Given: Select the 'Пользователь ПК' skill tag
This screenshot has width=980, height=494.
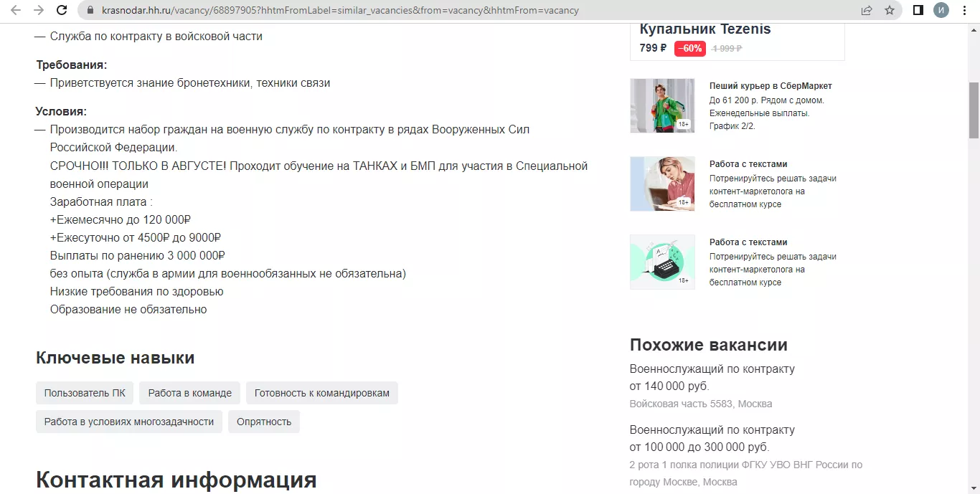Looking at the screenshot, I should point(85,393).
